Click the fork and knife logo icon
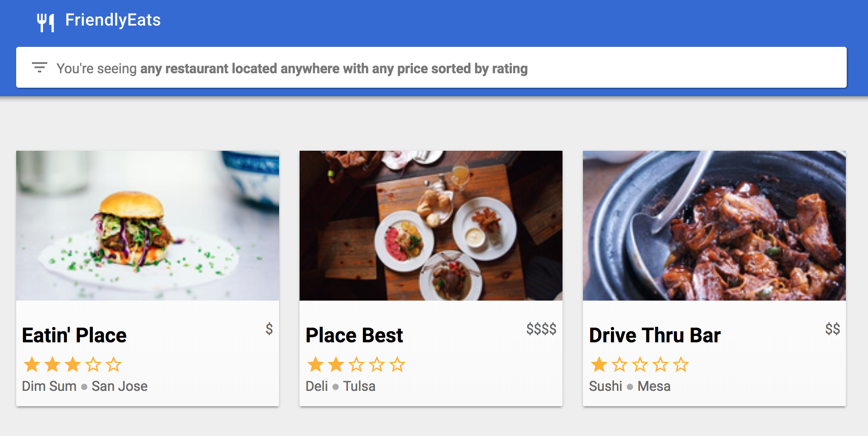The width and height of the screenshot is (868, 436). [46, 22]
